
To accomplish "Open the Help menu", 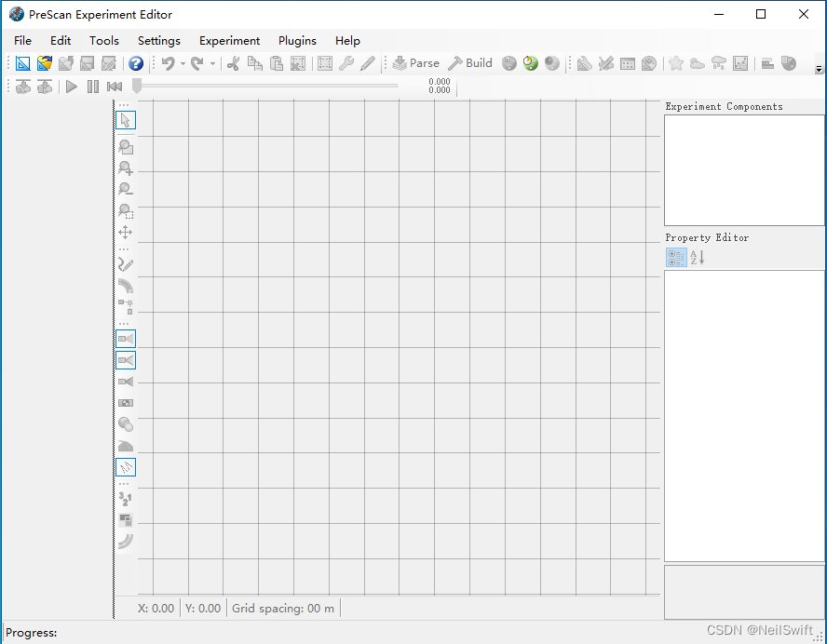I will pyautogui.click(x=347, y=41).
